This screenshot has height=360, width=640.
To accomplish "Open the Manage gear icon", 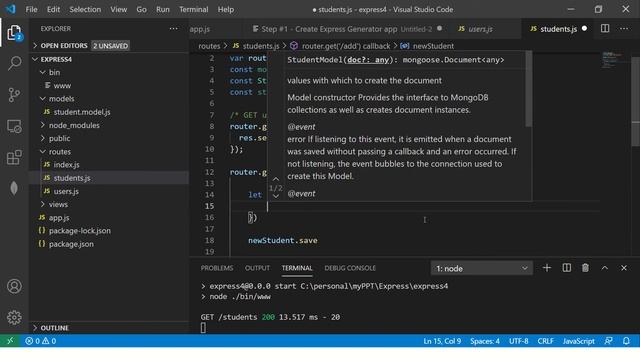I will click(14, 317).
